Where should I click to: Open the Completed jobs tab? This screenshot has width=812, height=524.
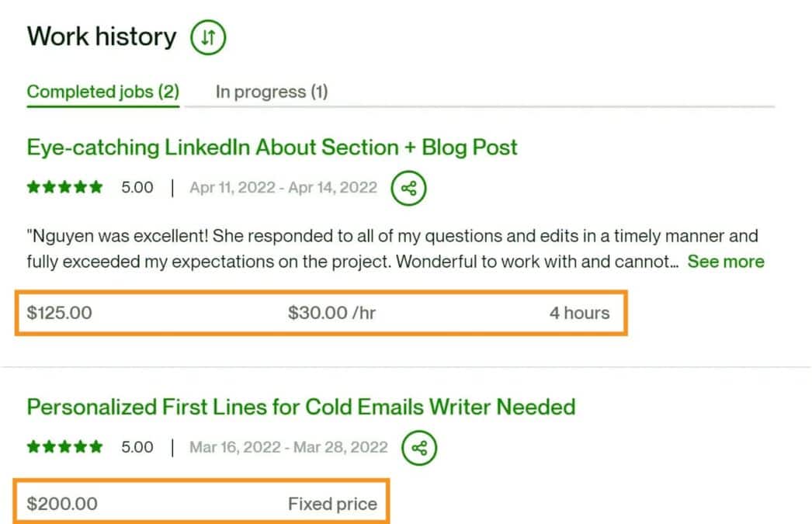102,91
